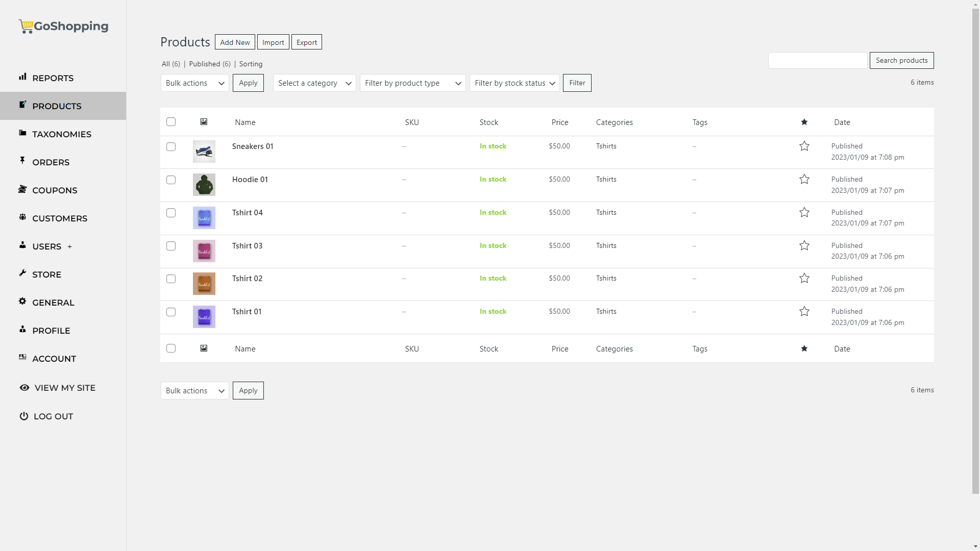Click the CUSTOMERS sidebar icon

[22, 217]
